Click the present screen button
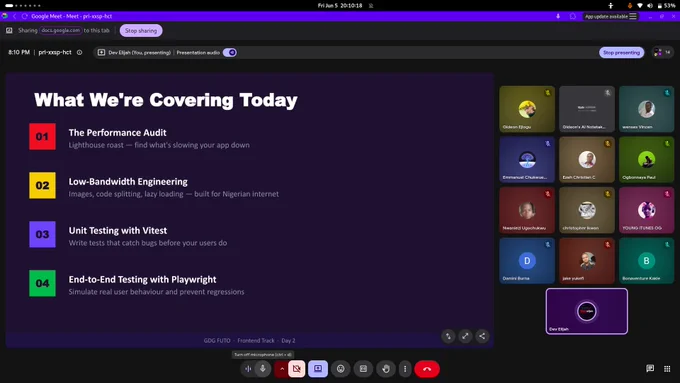The height and width of the screenshot is (383, 680). click(318, 369)
